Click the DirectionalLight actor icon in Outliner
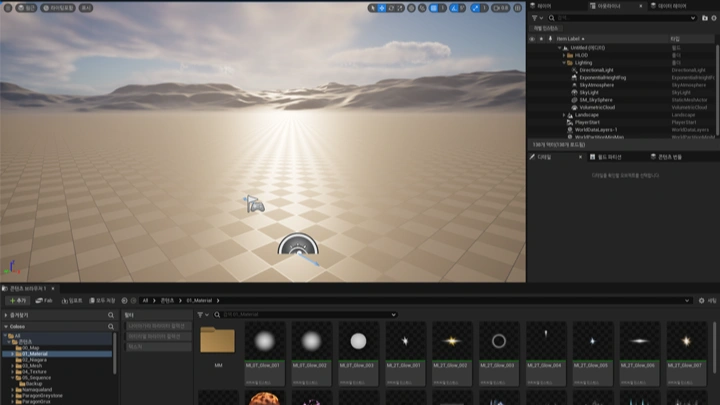This screenshot has width=720, height=405. [573, 70]
